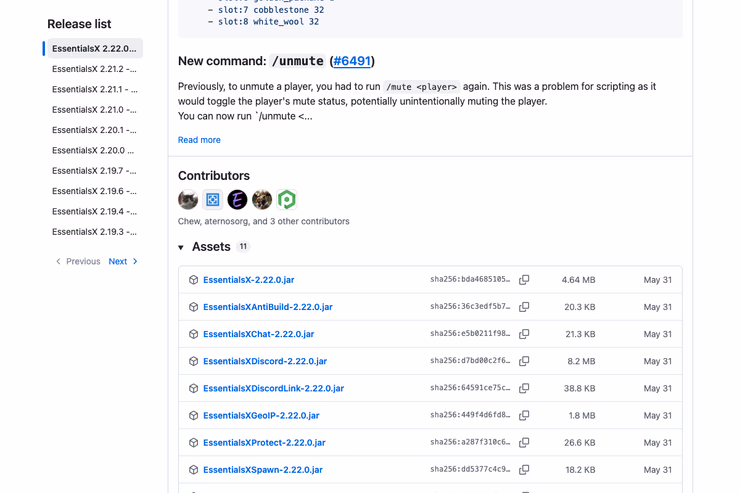
Task: Click the Contributors heading
Action: (x=214, y=175)
